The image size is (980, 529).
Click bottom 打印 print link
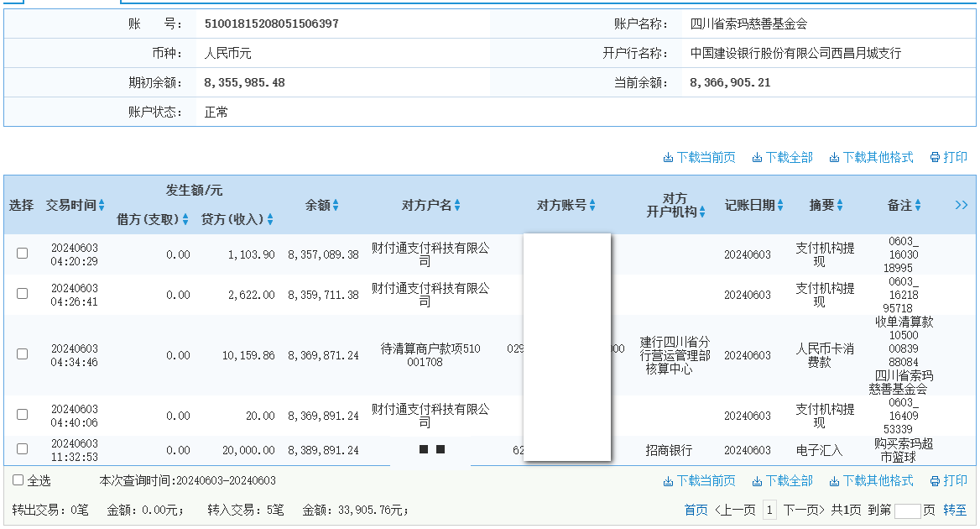(x=949, y=481)
